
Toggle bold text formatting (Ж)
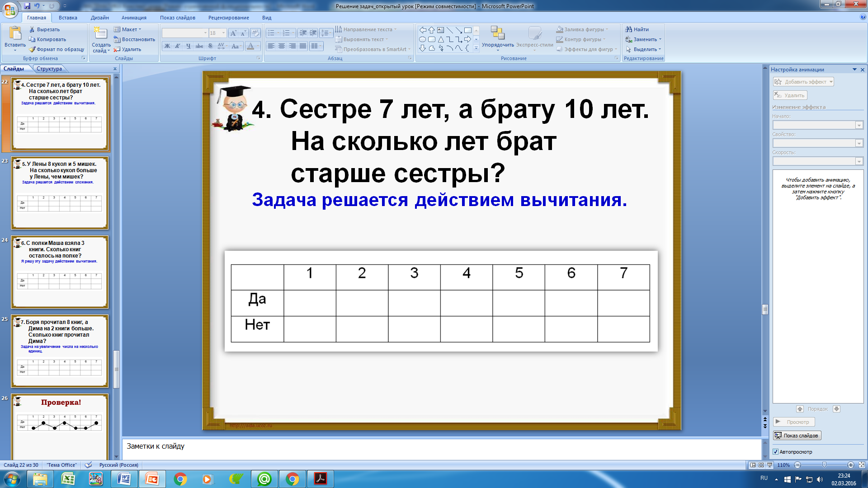coord(167,46)
